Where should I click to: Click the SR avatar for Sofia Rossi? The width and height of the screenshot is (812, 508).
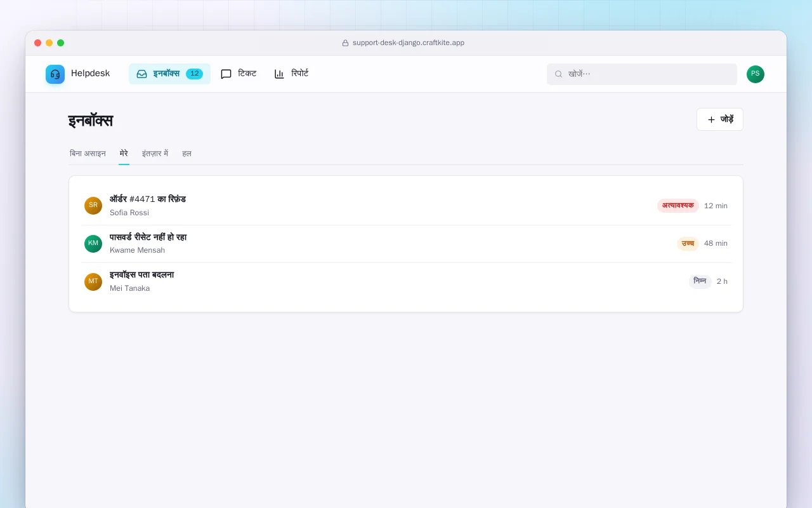(93, 206)
